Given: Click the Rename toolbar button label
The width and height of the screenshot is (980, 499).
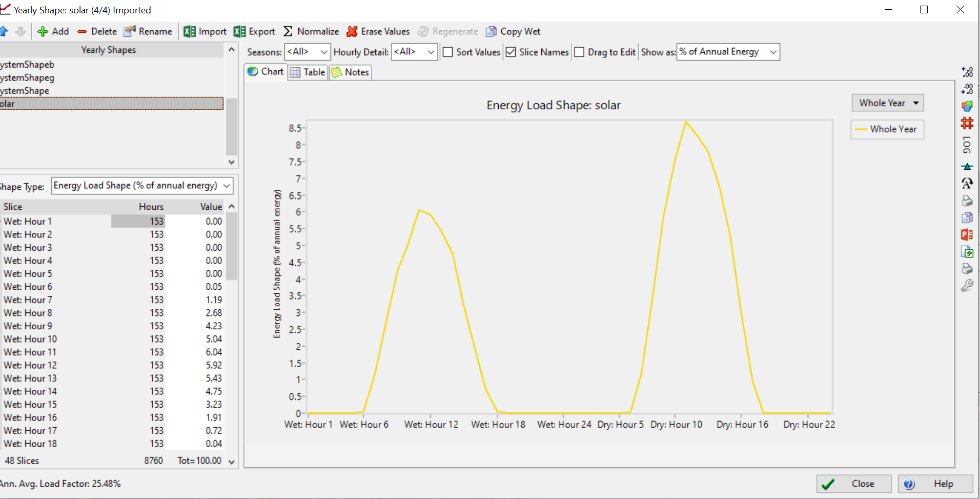Looking at the screenshot, I should (x=155, y=32).
